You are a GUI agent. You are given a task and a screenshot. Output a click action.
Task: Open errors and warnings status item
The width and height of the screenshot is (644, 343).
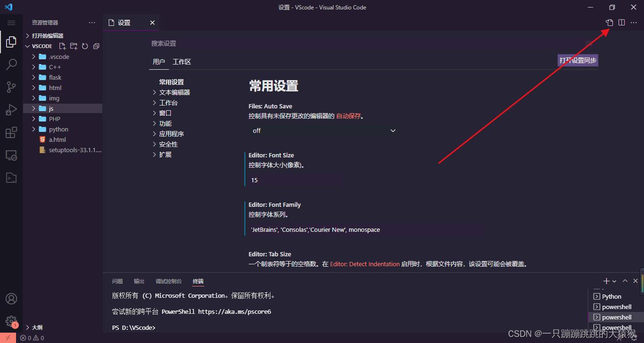pos(32,338)
